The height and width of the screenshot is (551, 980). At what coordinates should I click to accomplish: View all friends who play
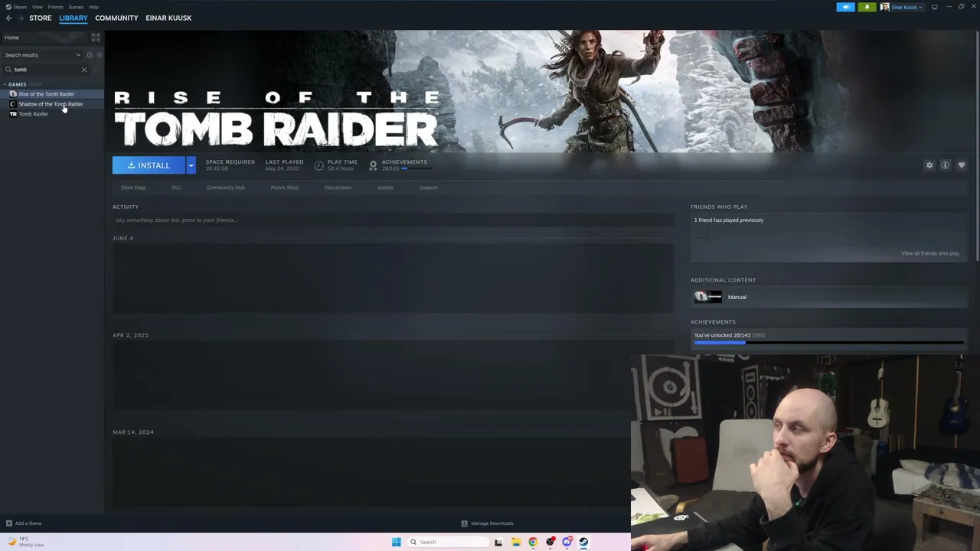pos(930,253)
